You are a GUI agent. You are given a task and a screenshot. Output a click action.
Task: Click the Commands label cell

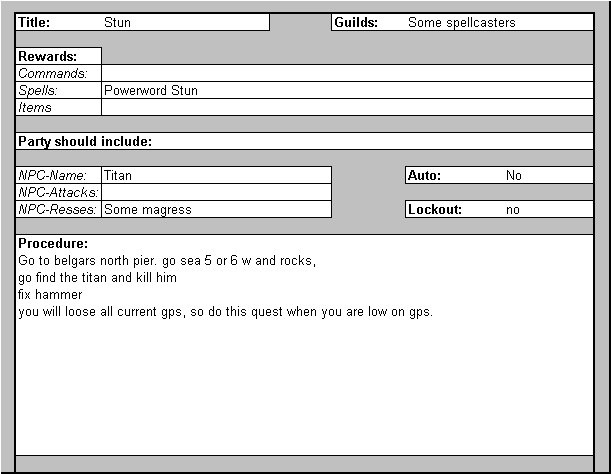(59, 73)
